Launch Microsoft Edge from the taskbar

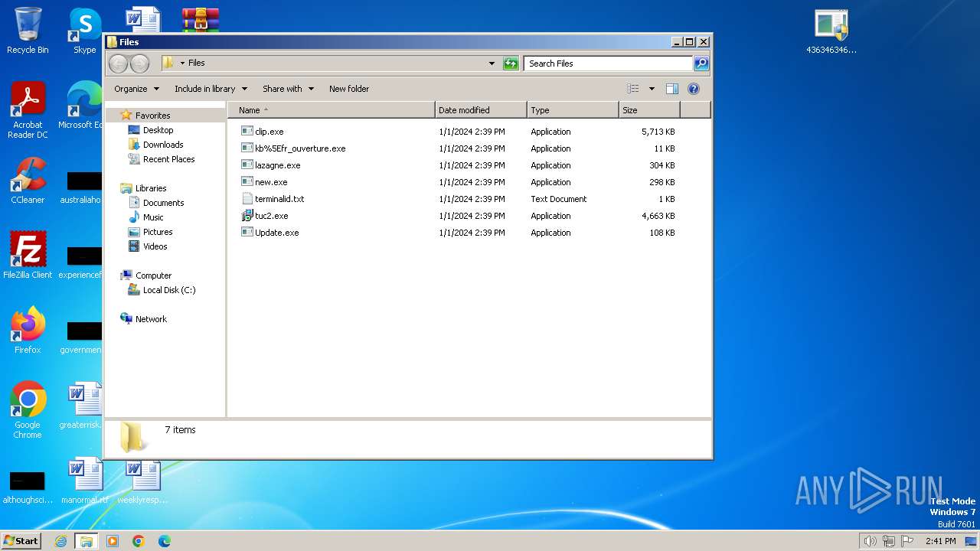(165, 541)
